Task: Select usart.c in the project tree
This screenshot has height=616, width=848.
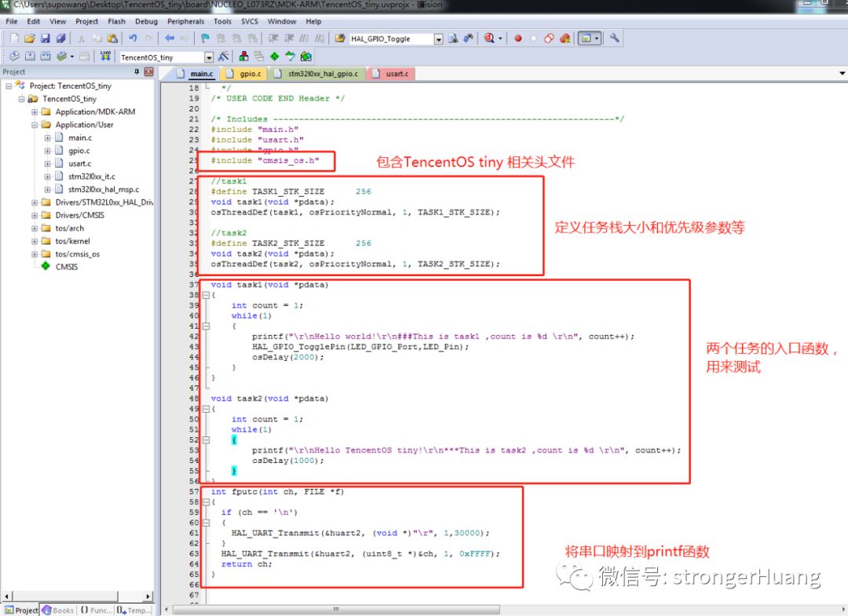Action: click(79, 164)
